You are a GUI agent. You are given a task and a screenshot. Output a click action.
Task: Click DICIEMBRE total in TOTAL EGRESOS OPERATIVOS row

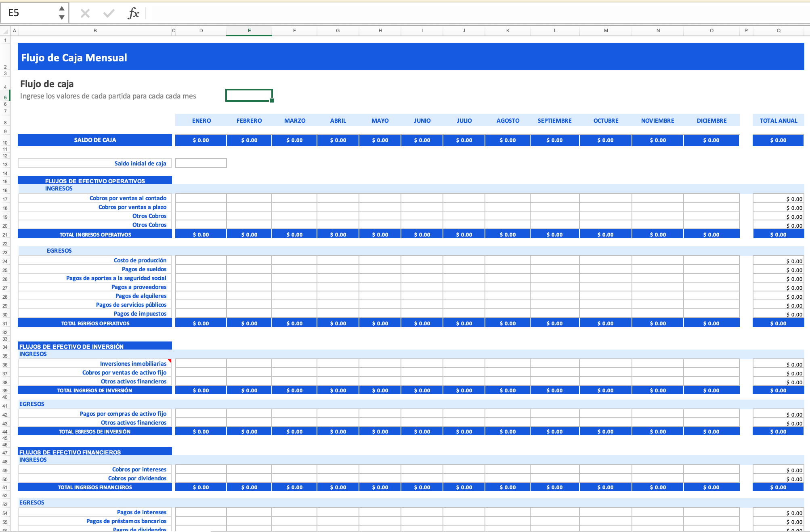[711, 323]
